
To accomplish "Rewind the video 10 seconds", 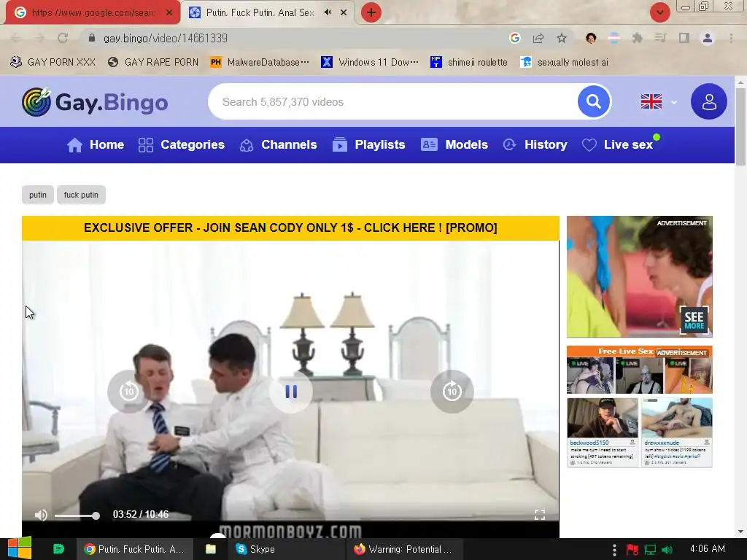I will pyautogui.click(x=128, y=392).
